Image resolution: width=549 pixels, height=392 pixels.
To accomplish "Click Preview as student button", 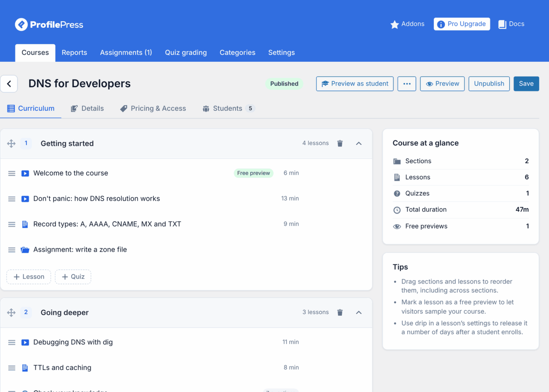I will [355, 84].
